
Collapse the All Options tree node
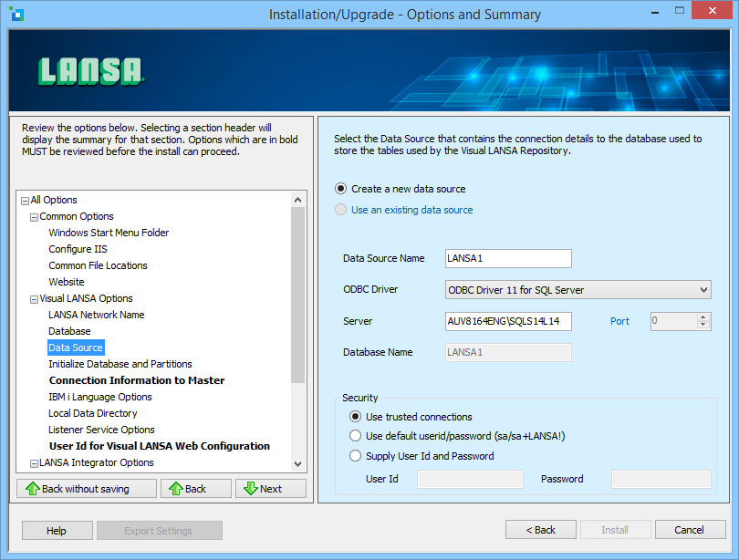pyautogui.click(x=25, y=201)
